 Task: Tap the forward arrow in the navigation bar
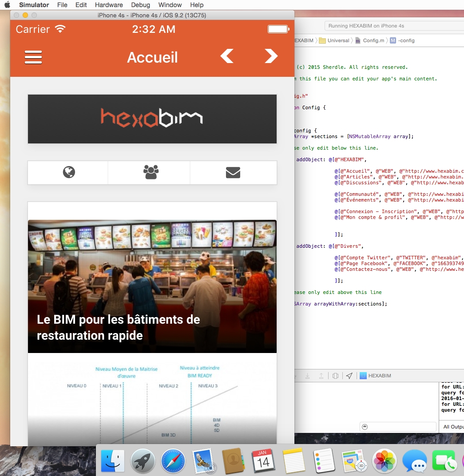271,56
